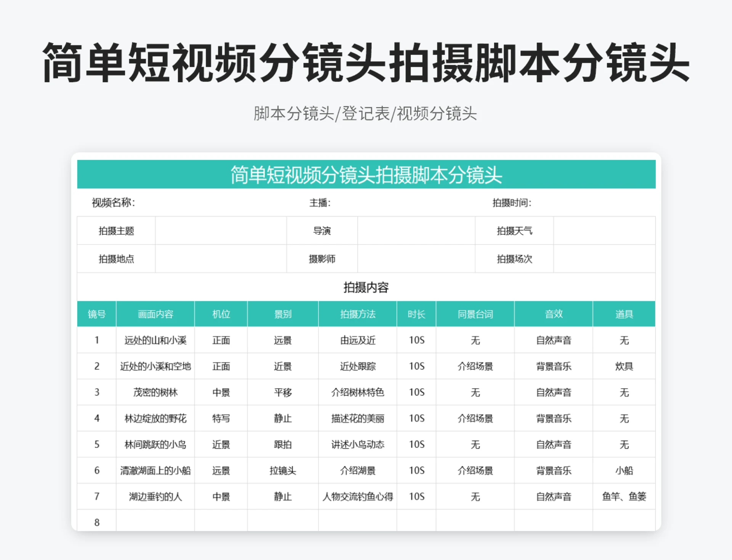Click the empty cell next to 导演
The height and width of the screenshot is (560, 732).
coord(416,230)
